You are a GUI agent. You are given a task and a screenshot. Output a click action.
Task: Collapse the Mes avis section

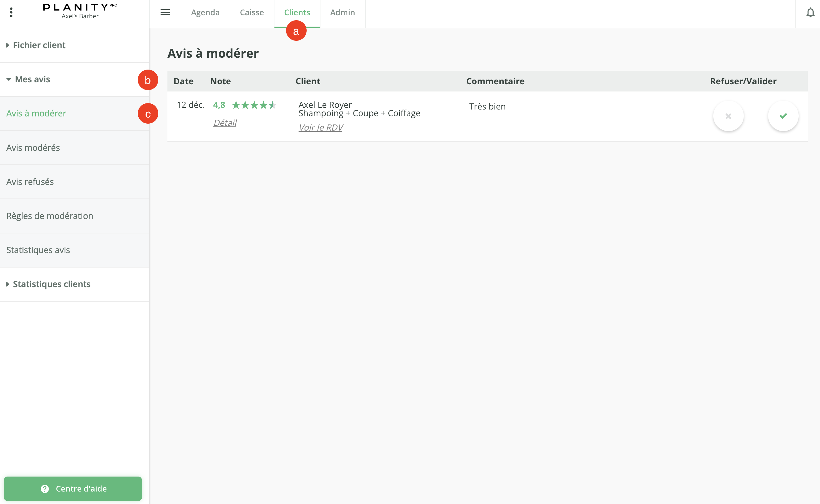32,79
